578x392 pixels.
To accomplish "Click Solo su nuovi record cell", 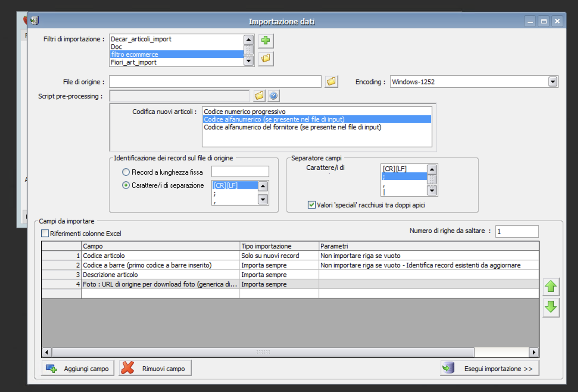I will pos(279,256).
